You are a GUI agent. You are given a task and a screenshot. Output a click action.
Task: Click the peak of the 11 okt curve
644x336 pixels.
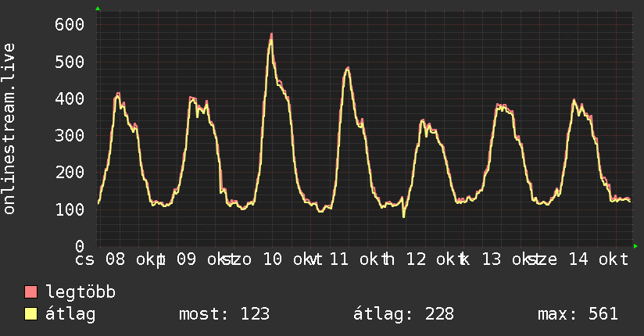pos(348,69)
